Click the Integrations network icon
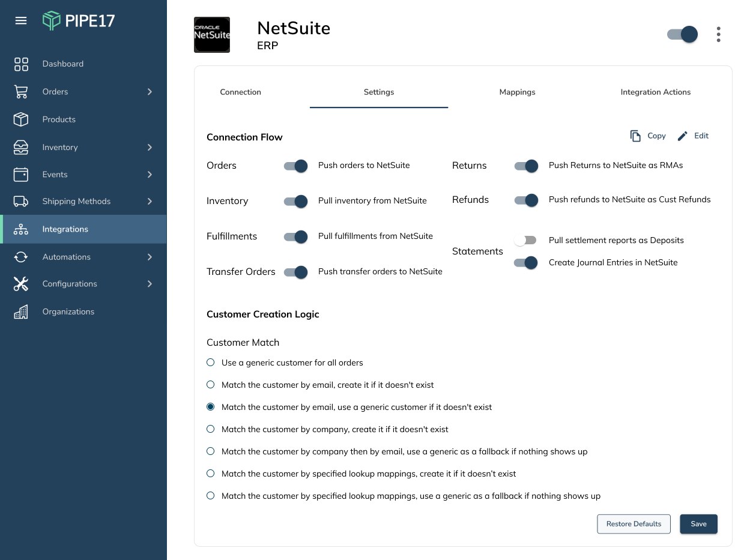Image resolution: width=747 pixels, height=560 pixels. (x=21, y=229)
